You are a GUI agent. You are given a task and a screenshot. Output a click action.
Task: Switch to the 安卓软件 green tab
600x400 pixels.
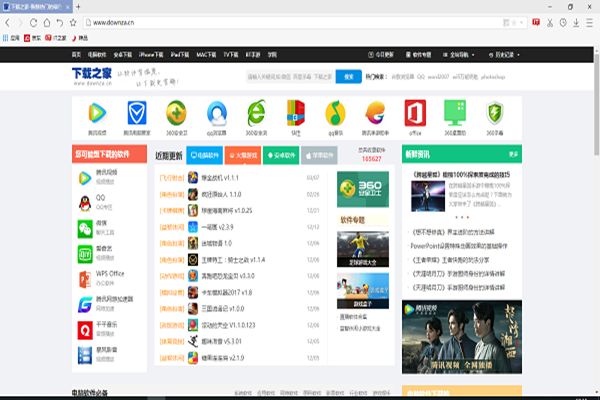[281, 155]
